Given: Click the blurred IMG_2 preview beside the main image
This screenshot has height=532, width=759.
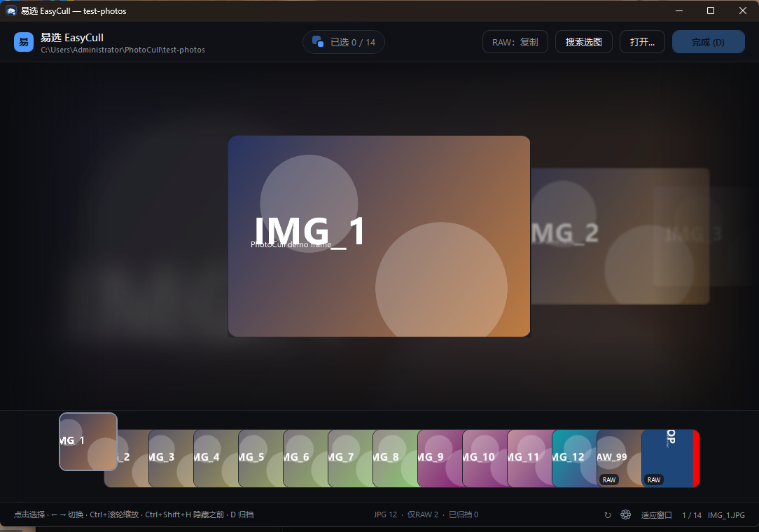Looking at the screenshot, I should pos(620,236).
